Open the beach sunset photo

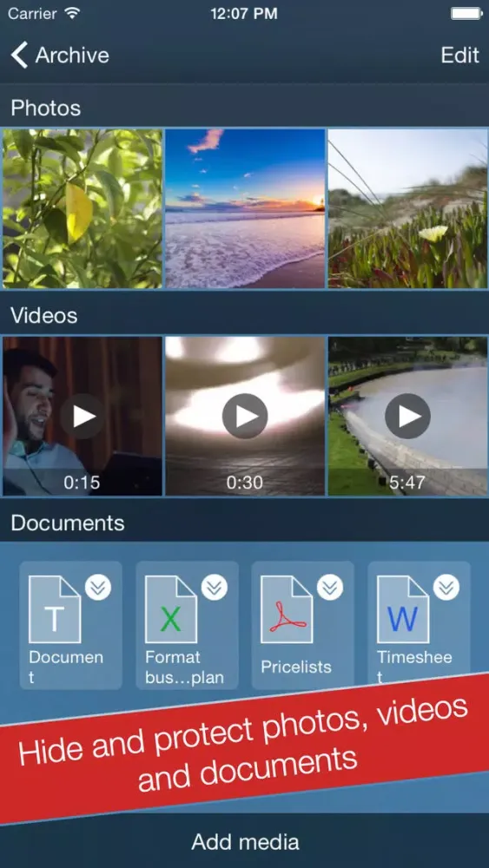pyautogui.click(x=245, y=208)
